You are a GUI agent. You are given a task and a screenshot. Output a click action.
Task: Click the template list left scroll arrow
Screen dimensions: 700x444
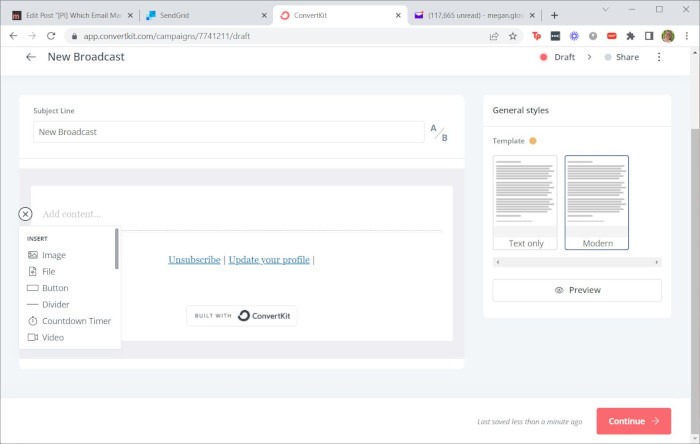498,262
